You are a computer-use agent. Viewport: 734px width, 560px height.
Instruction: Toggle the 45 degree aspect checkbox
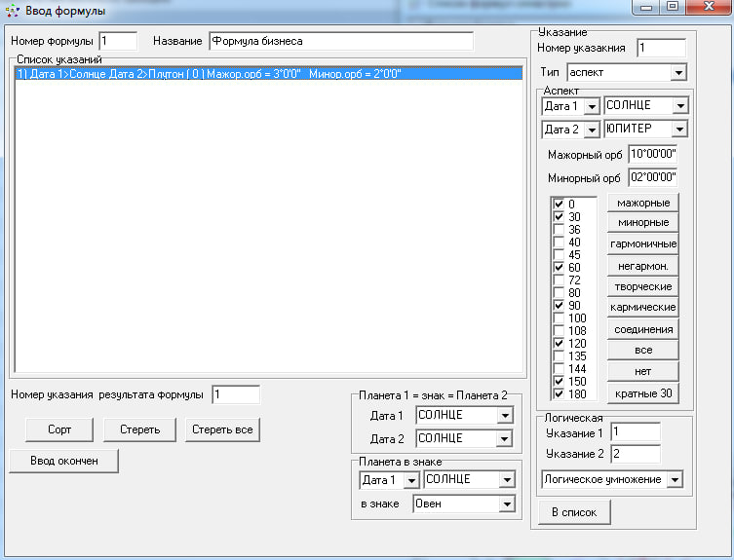click(x=559, y=254)
